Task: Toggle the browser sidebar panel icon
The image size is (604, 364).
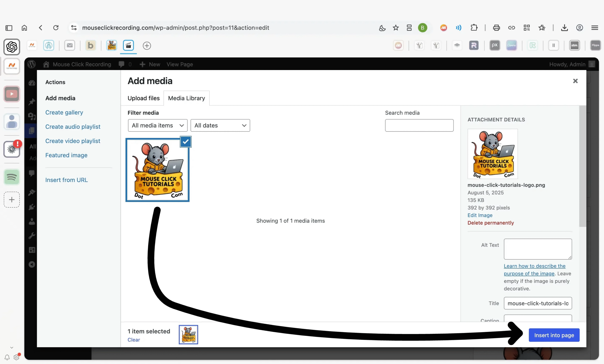Action: coord(9,28)
